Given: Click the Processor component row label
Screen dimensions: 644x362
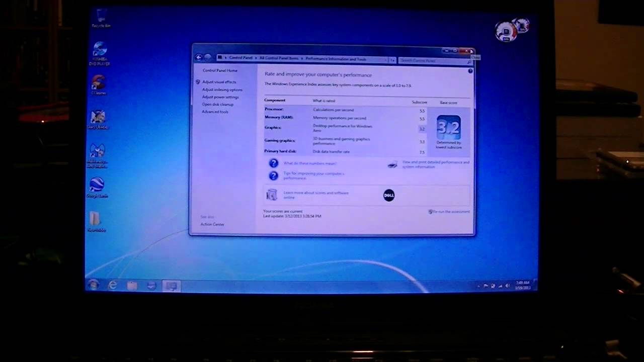Looking at the screenshot, I should click(274, 109).
